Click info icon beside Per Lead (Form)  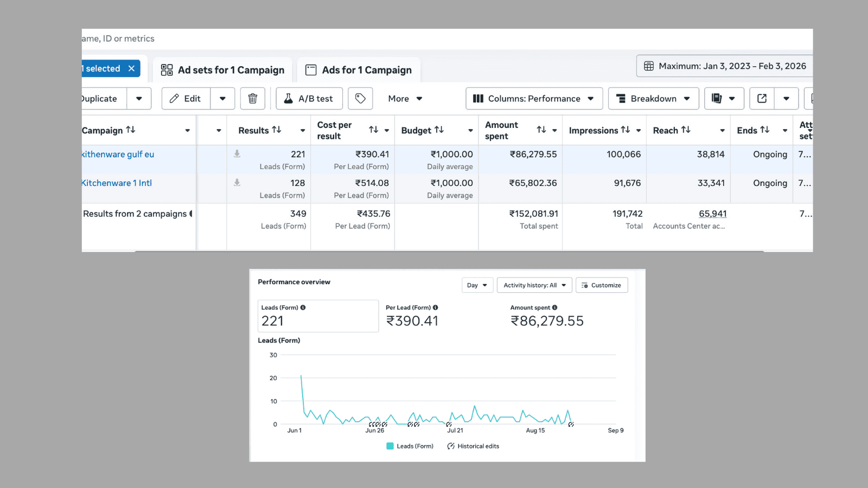[436, 307]
